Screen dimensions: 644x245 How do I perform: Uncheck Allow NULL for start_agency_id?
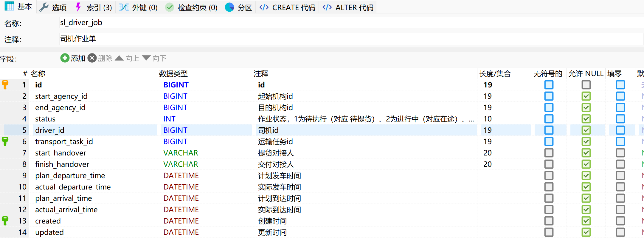[586, 96]
